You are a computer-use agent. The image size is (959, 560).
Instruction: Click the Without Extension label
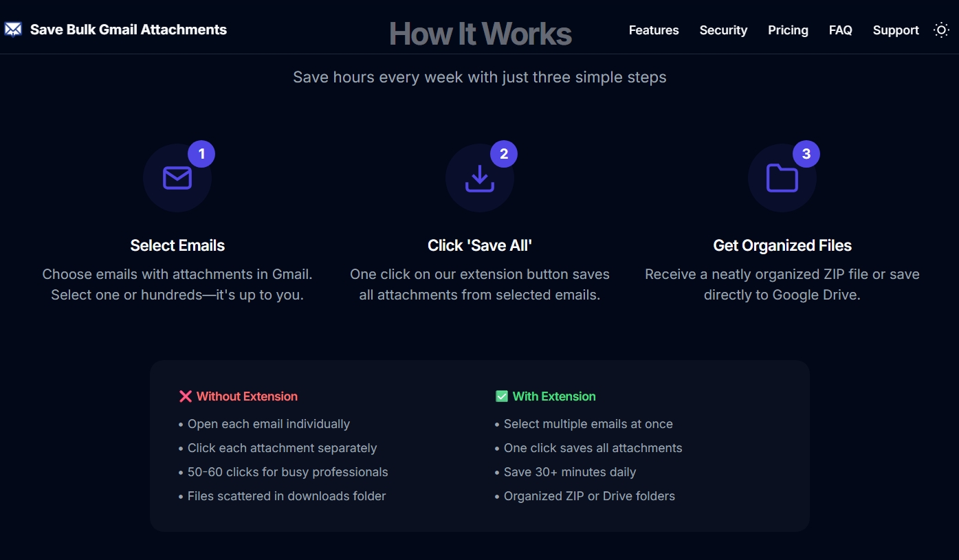(246, 396)
